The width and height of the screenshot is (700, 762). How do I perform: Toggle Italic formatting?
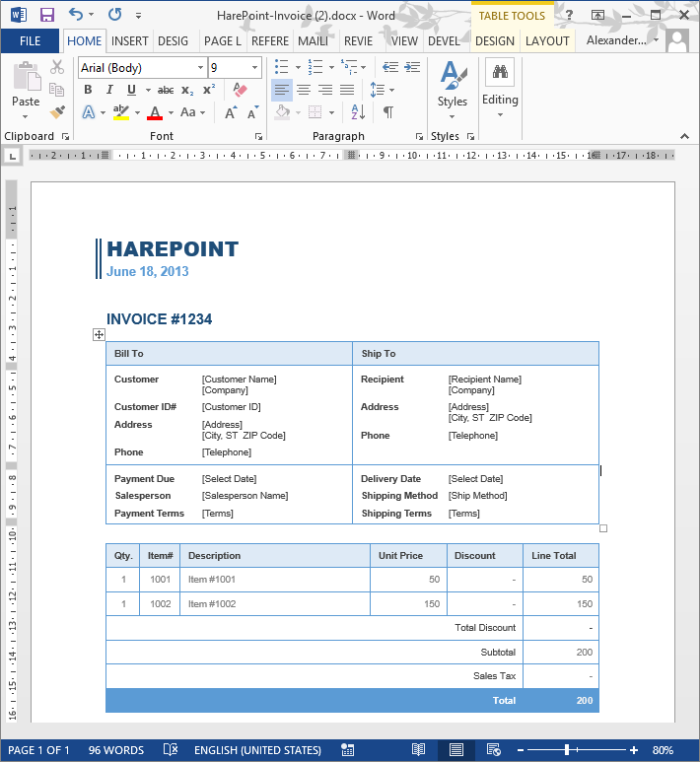(x=109, y=90)
